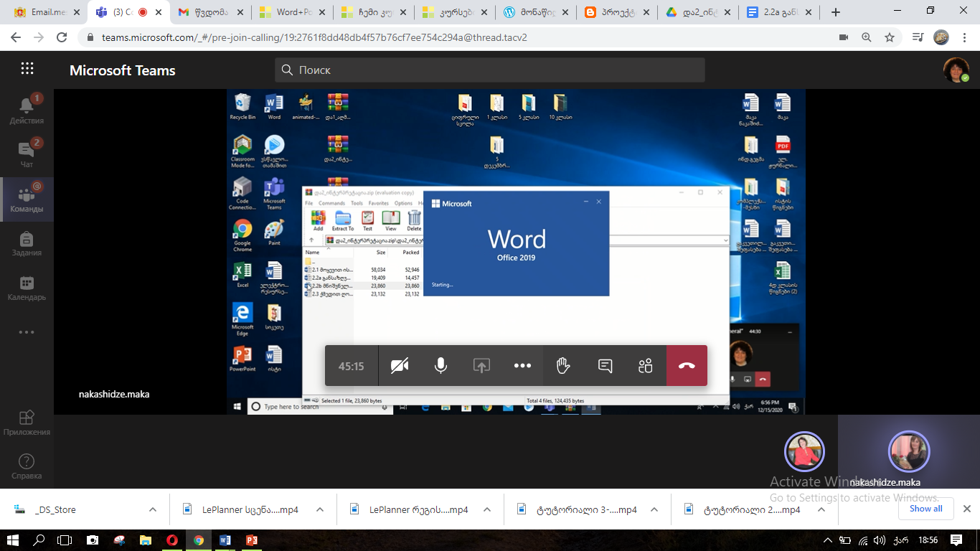Expand options for ტუტორიალი 3 download
The image size is (980, 551).
[654, 509]
